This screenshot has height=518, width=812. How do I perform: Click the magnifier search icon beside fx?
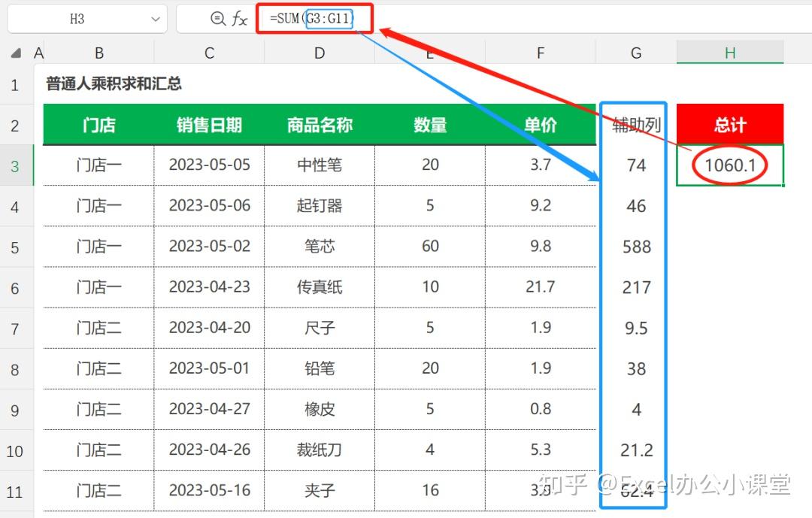coord(219,19)
